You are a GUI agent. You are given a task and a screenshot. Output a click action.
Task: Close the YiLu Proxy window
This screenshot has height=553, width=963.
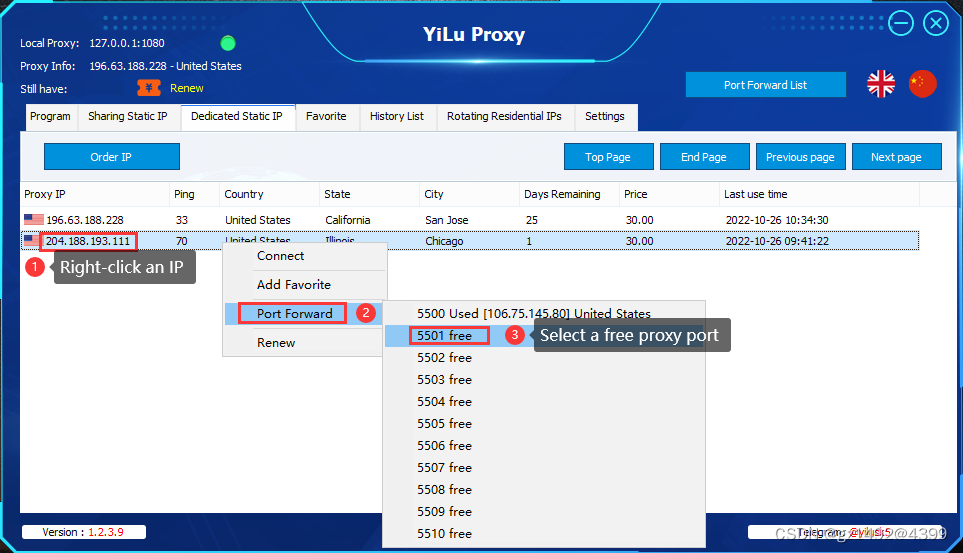(x=936, y=23)
